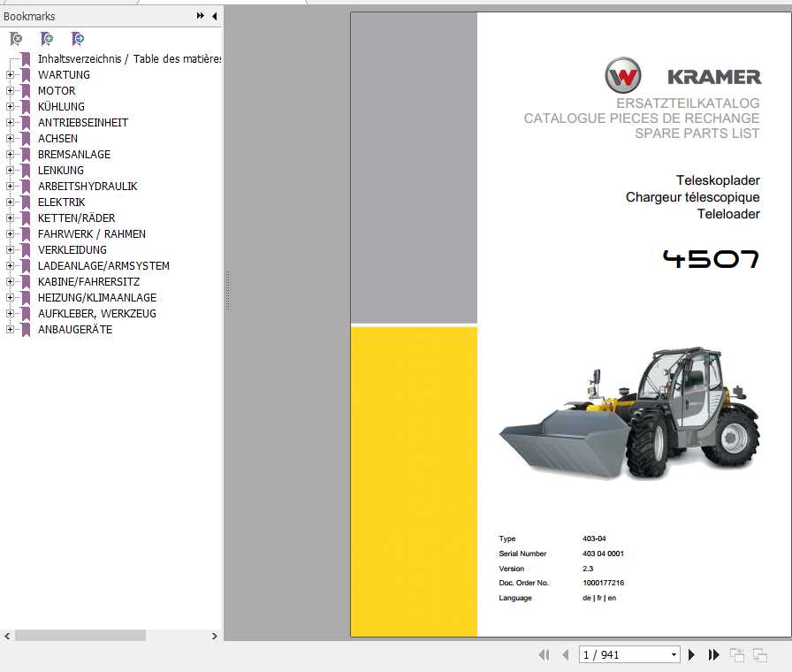Go to the first page
Image resolution: width=792 pixels, height=672 pixels.
(544, 655)
